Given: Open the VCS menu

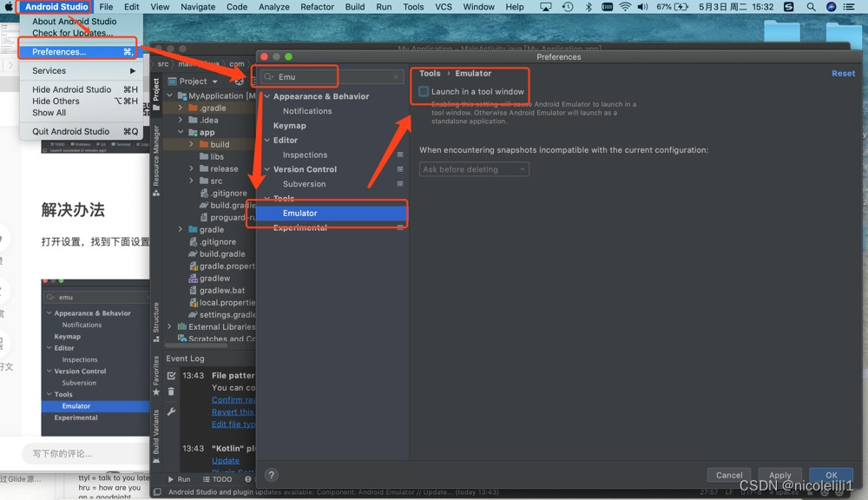Looking at the screenshot, I should pos(444,7).
